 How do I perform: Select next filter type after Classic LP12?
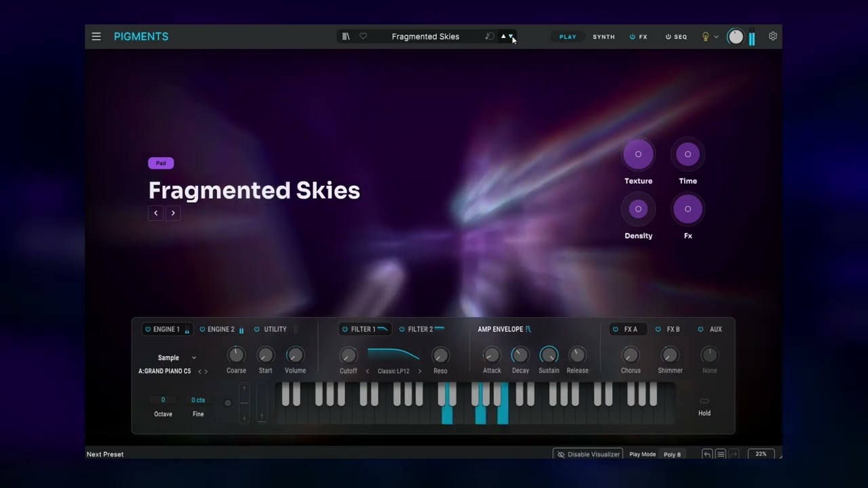pos(420,371)
